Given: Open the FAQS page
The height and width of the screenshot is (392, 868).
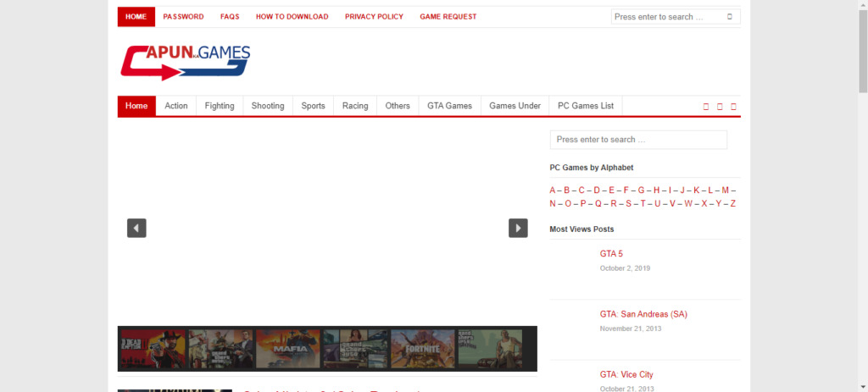Looking at the screenshot, I should click(230, 17).
